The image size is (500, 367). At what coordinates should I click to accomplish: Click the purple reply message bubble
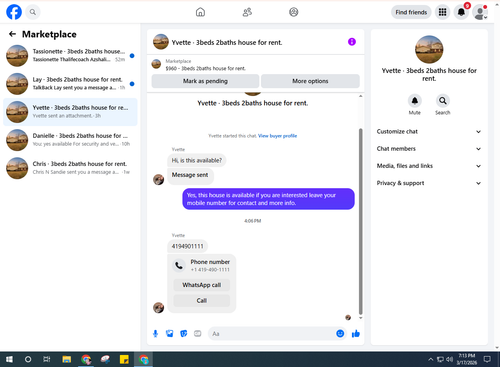click(268, 199)
